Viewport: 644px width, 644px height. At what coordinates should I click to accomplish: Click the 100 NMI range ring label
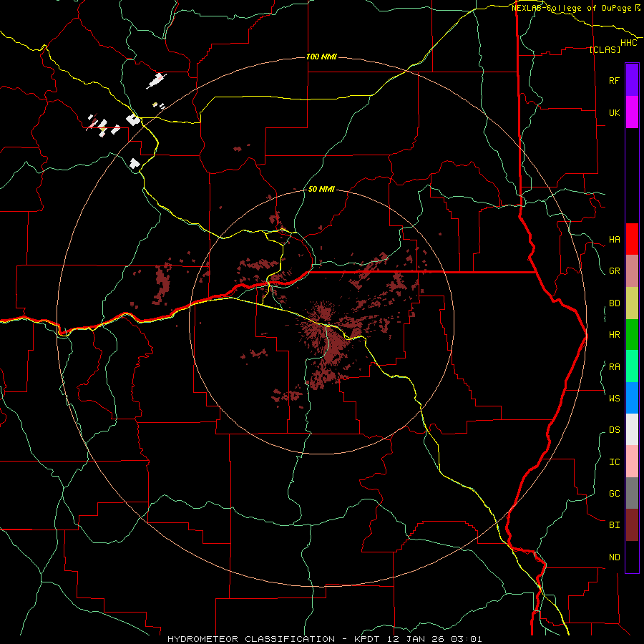(x=321, y=57)
